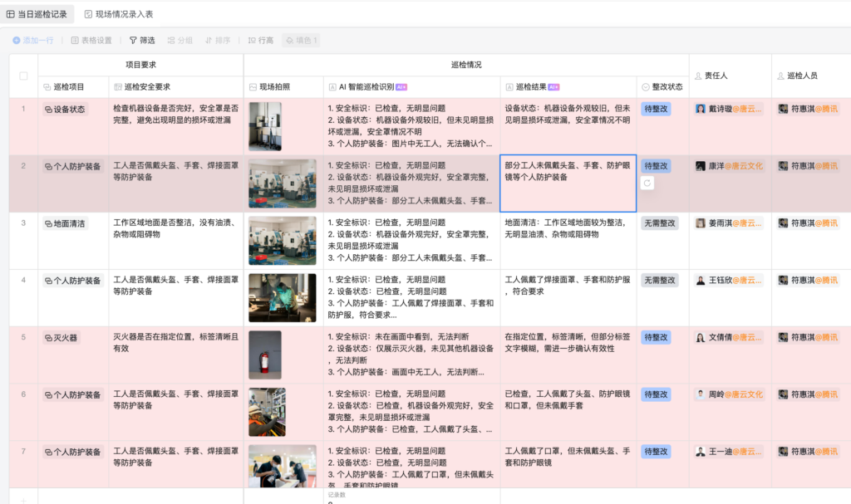Screen dimensions: 851x504
Task: Open the 排序 sort tool
Action: click(218, 40)
